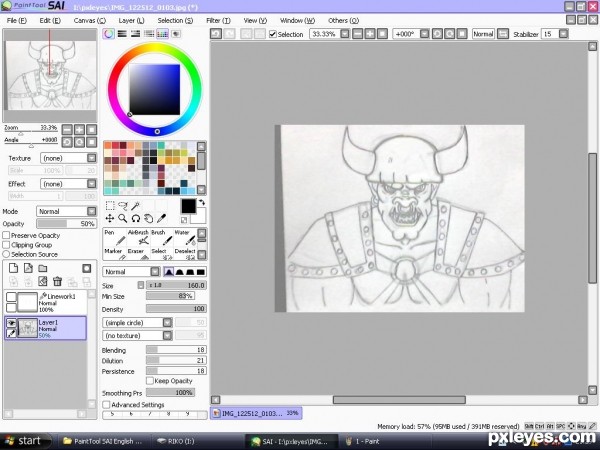Choose the AirBrush tool
600x450 pixels.
138,238
